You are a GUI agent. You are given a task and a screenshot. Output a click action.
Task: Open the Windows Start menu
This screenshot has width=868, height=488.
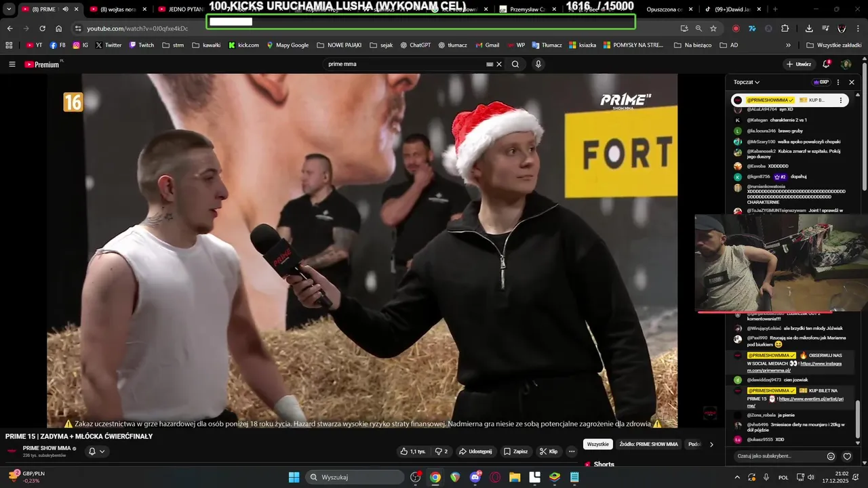(x=294, y=477)
